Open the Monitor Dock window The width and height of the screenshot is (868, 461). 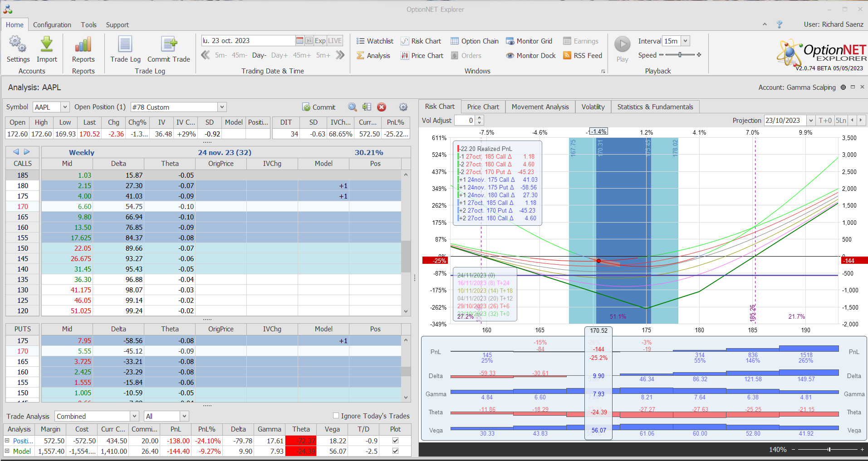tap(531, 56)
